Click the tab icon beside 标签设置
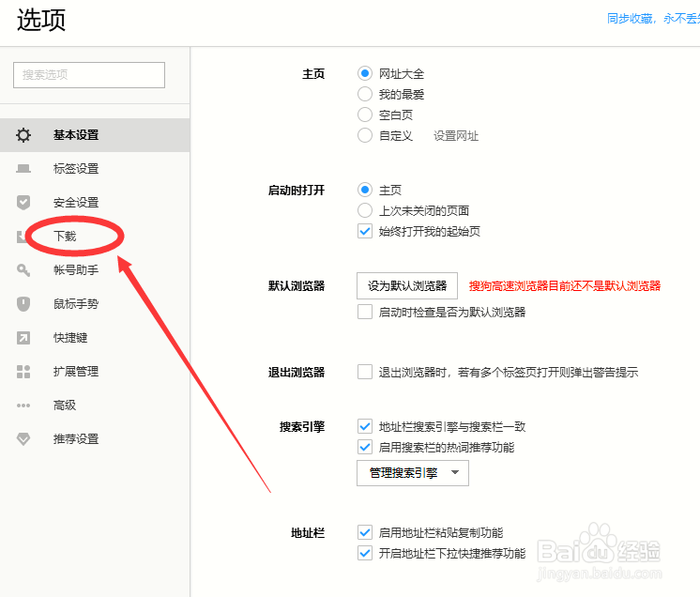The width and height of the screenshot is (700, 597). point(23,169)
